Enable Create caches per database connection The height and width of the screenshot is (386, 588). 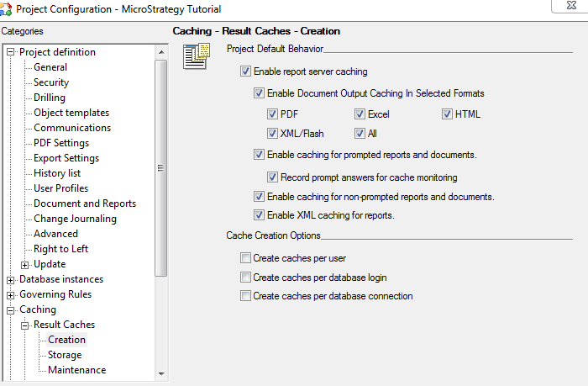(245, 295)
